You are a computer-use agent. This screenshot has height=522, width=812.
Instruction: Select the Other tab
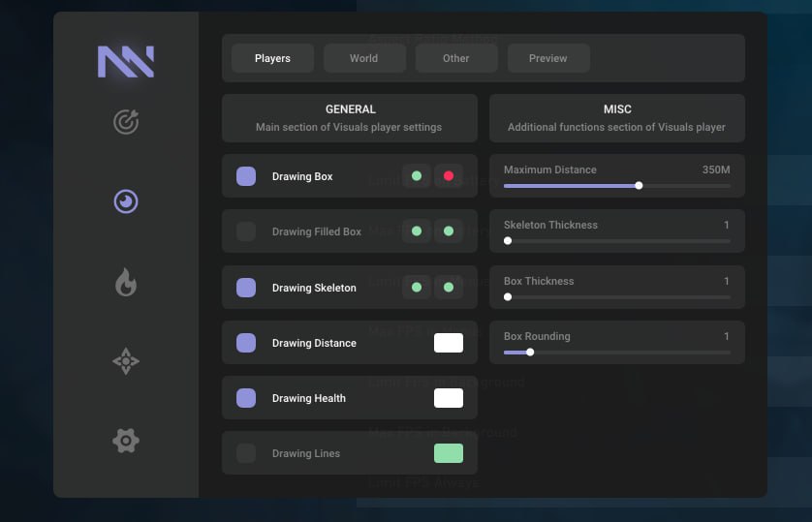456,58
